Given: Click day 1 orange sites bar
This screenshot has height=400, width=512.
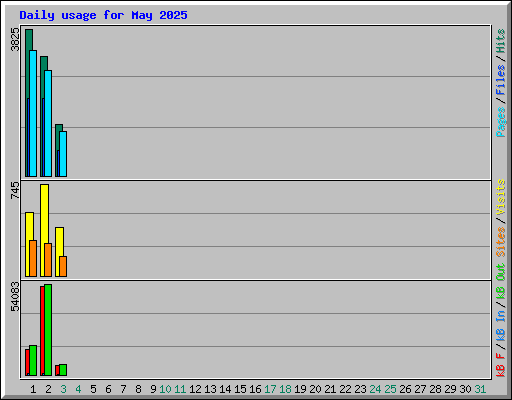Looking at the screenshot, I should (33, 258).
